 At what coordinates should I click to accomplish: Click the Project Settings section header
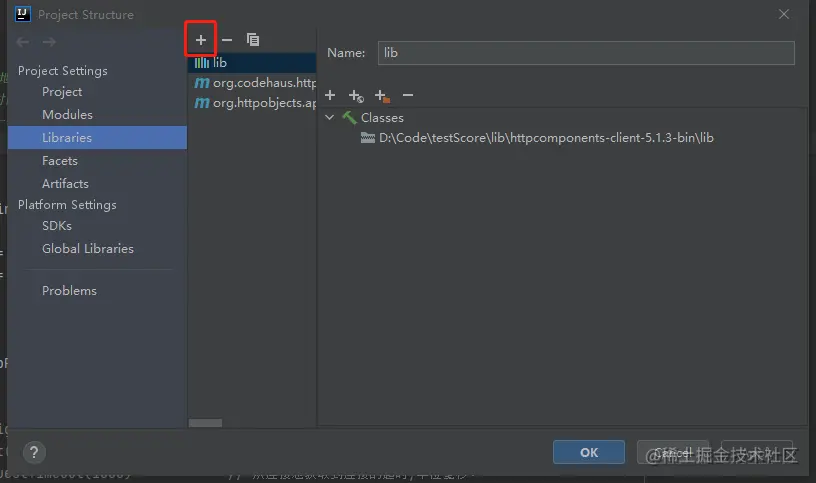[x=62, y=71]
